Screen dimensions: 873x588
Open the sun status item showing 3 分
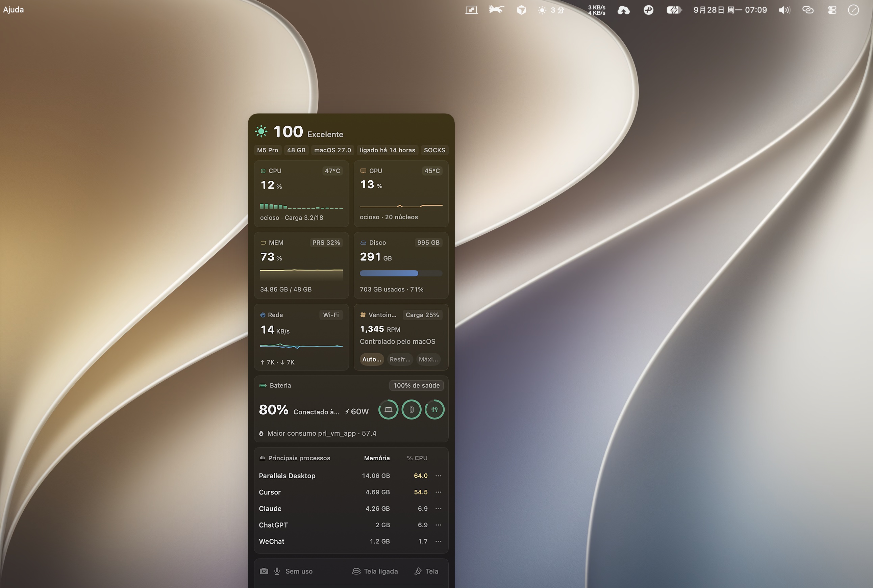(x=551, y=10)
